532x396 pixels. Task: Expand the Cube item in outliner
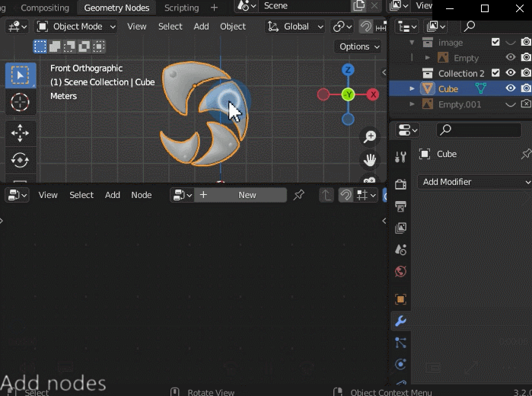pos(413,88)
